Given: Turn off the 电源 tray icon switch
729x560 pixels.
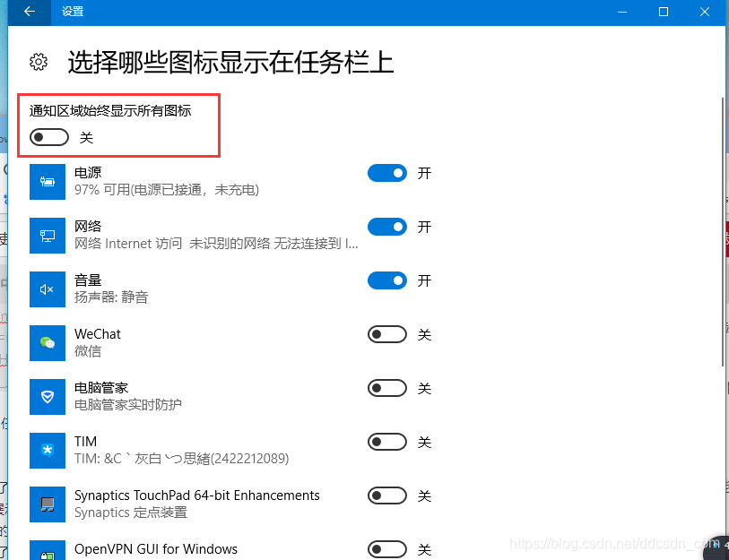Looking at the screenshot, I should 387,173.
